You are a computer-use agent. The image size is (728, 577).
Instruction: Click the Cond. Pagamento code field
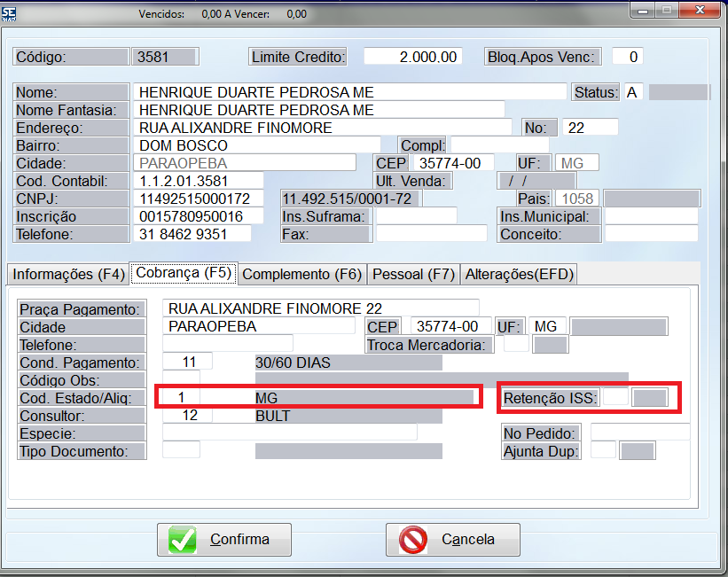187,362
